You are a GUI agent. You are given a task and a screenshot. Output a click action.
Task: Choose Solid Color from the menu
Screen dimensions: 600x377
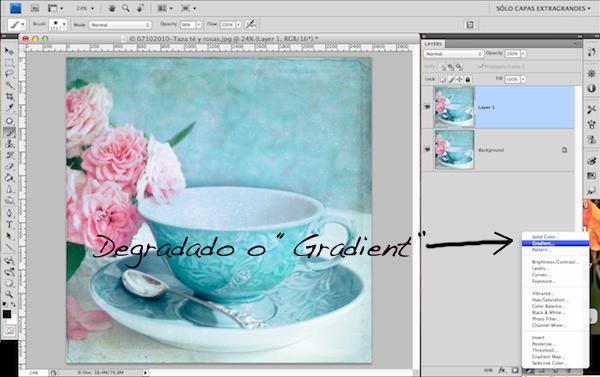545,237
